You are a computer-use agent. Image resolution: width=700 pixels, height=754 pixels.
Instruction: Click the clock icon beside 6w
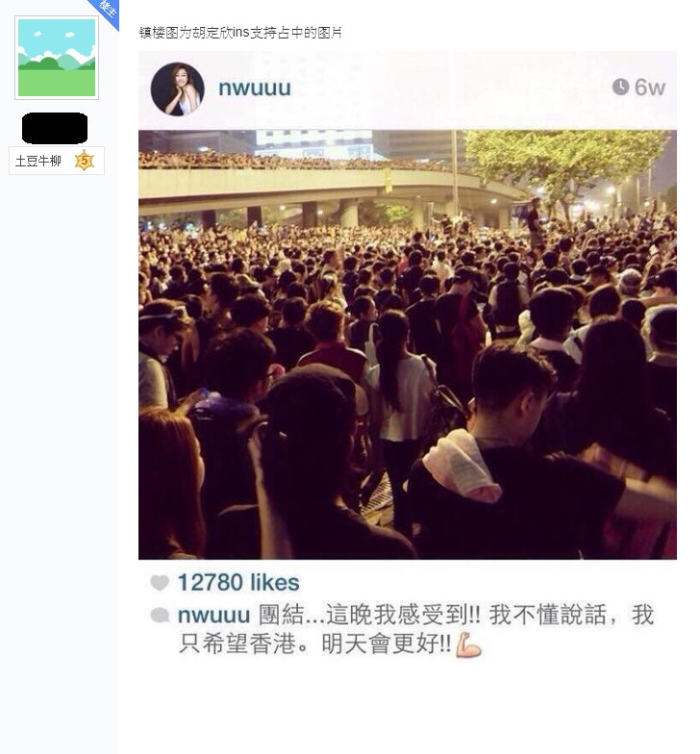621,87
